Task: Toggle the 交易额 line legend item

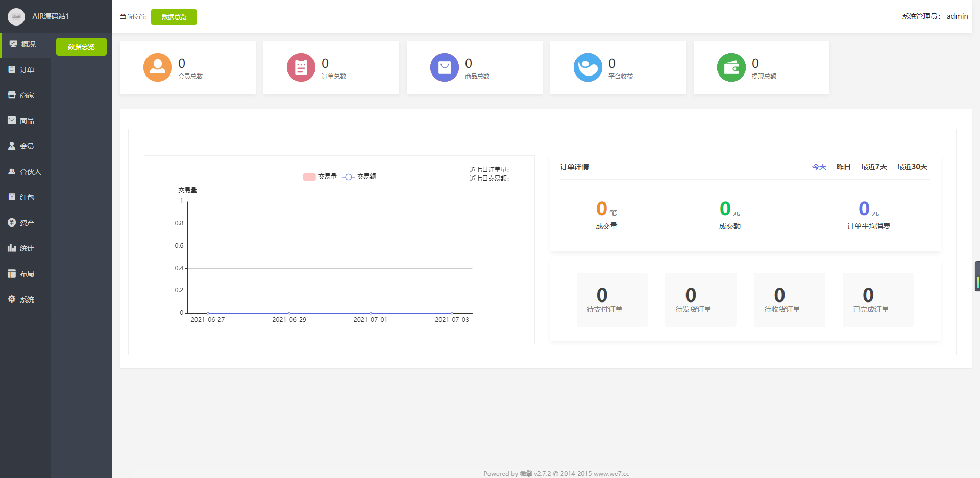Action: tap(359, 177)
